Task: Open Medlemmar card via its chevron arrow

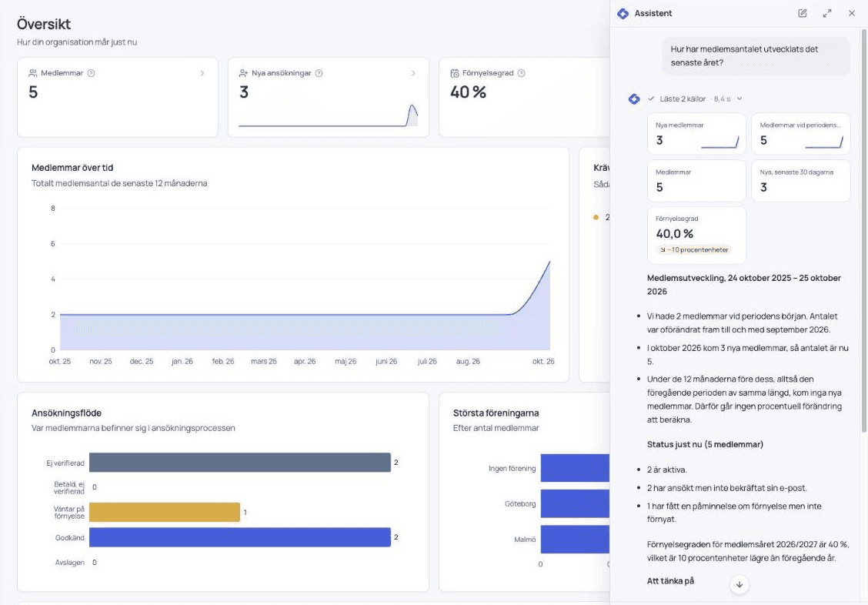Action: pyautogui.click(x=202, y=73)
